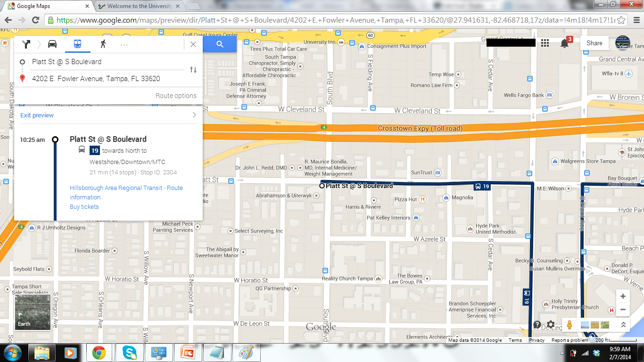This screenshot has width=644, height=362.
Task: Choose the walking directions icon
Action: [103, 44]
